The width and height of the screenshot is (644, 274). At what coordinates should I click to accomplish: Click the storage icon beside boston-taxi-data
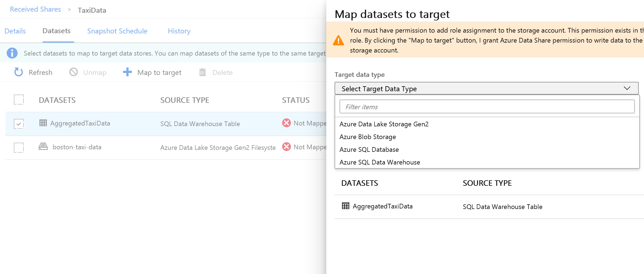[43, 147]
